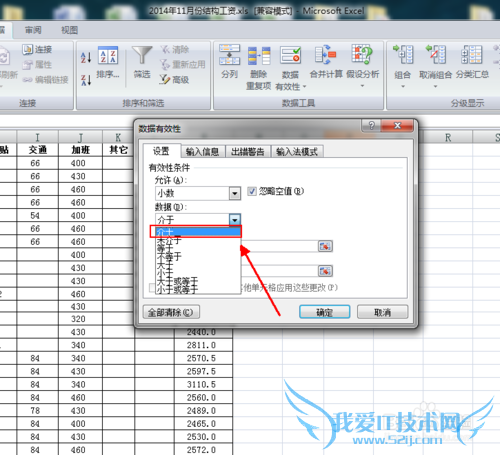Sort descending with Z-A icon
Image resolution: width=500 pixels, height=455 pixels.
(x=86, y=80)
